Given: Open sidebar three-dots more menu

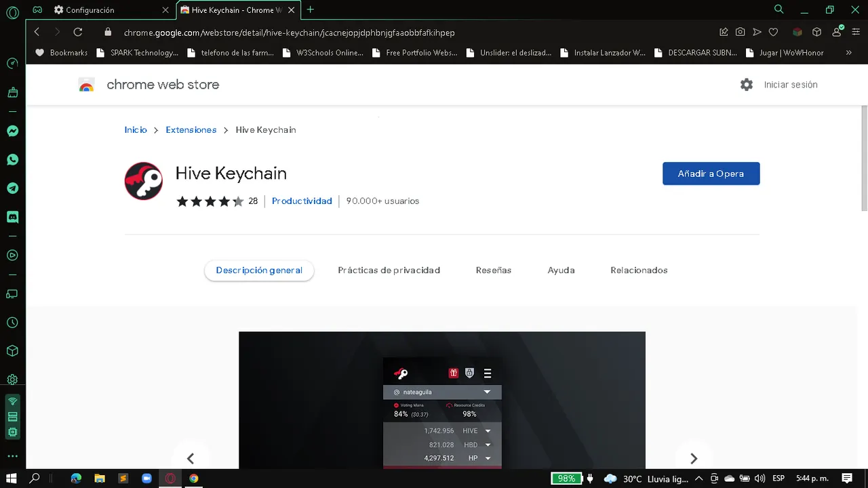Looking at the screenshot, I should click(12, 456).
